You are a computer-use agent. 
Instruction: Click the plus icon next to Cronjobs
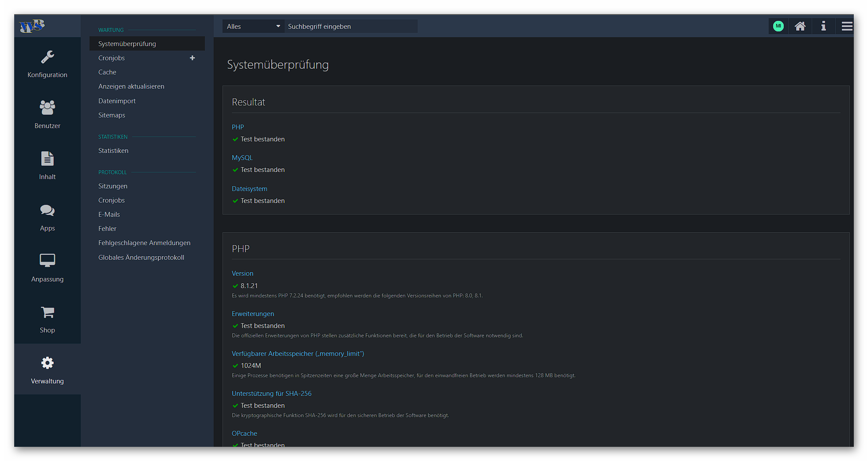point(192,58)
